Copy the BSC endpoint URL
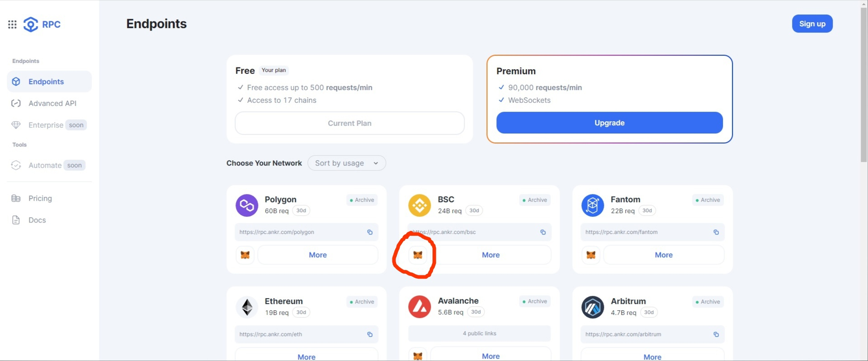 (x=543, y=232)
